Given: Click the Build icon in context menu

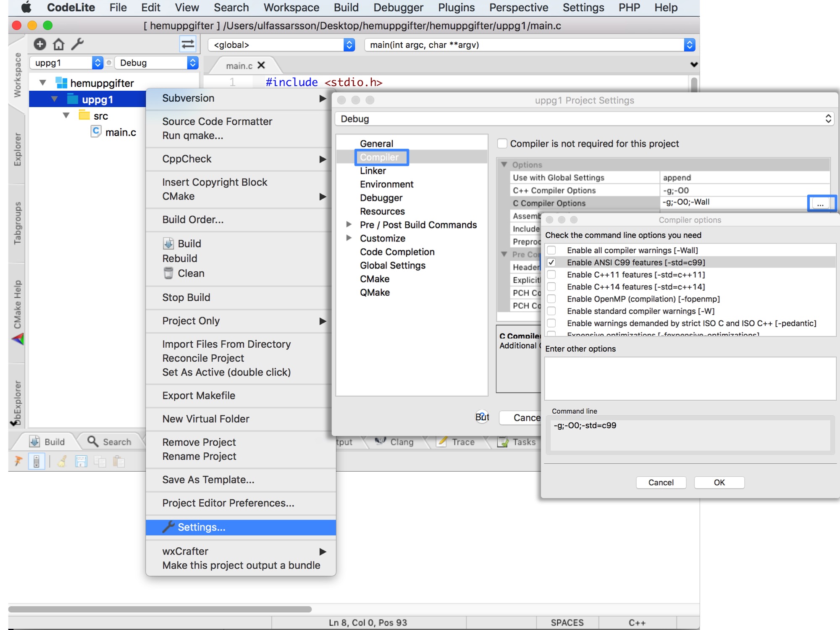Looking at the screenshot, I should 168,244.
